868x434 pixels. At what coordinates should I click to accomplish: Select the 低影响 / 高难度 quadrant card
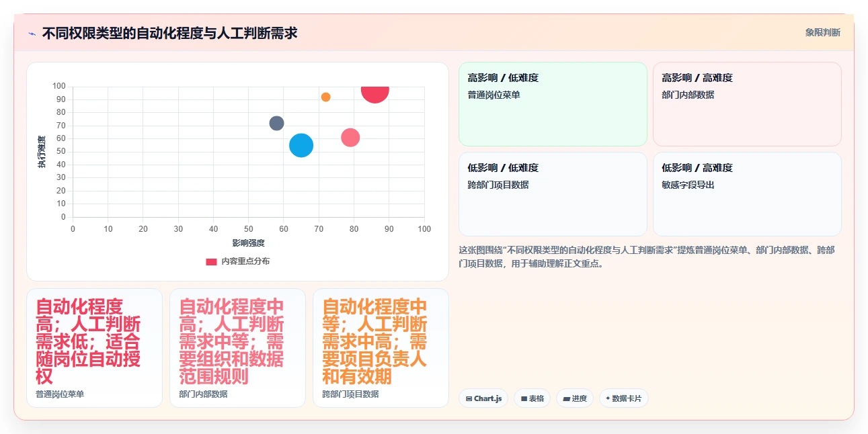coord(747,194)
